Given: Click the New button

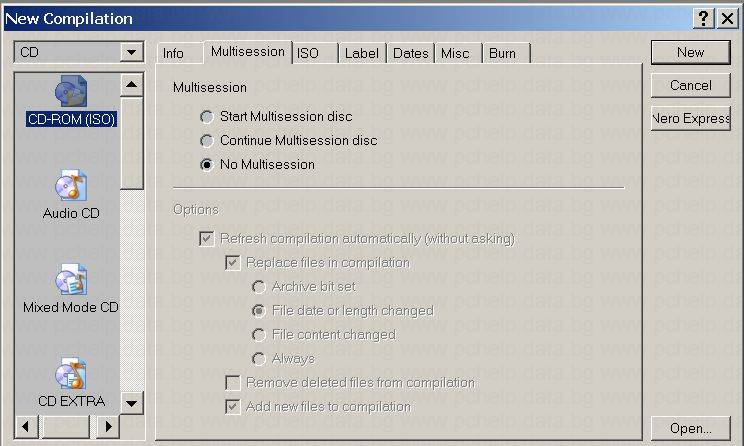Looking at the screenshot, I should tap(690, 52).
